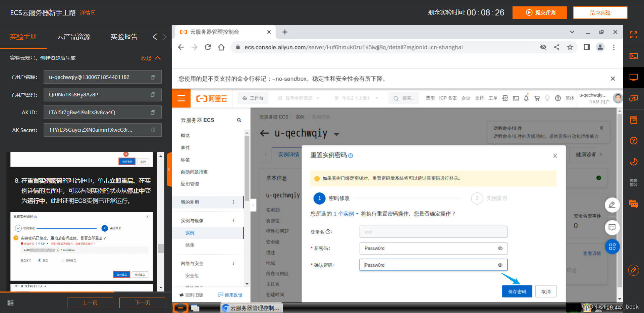Expand the '1 个实例' selected instances list

pyautogui.click(x=346, y=214)
